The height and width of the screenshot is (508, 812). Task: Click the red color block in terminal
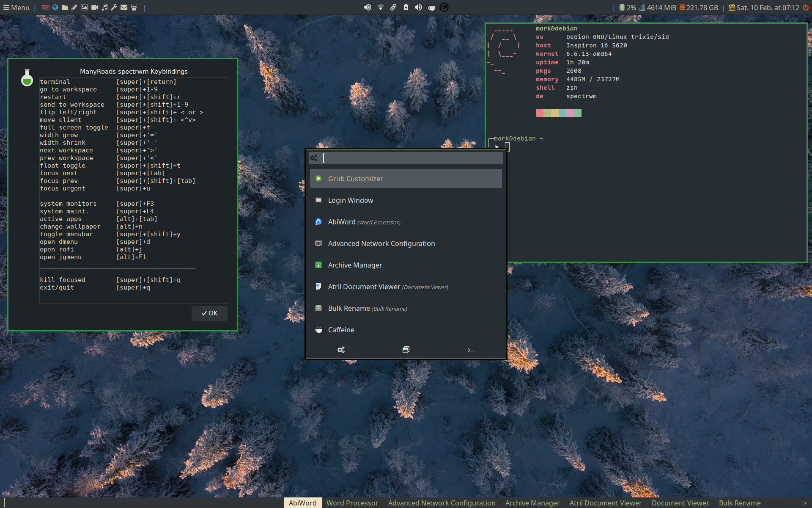click(540, 113)
